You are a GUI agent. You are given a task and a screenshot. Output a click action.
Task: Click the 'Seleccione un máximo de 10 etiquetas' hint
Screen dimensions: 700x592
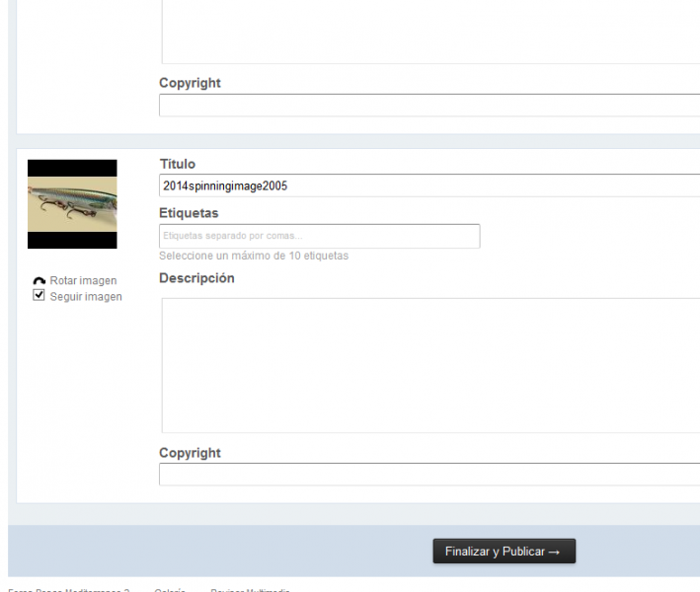coord(254,256)
